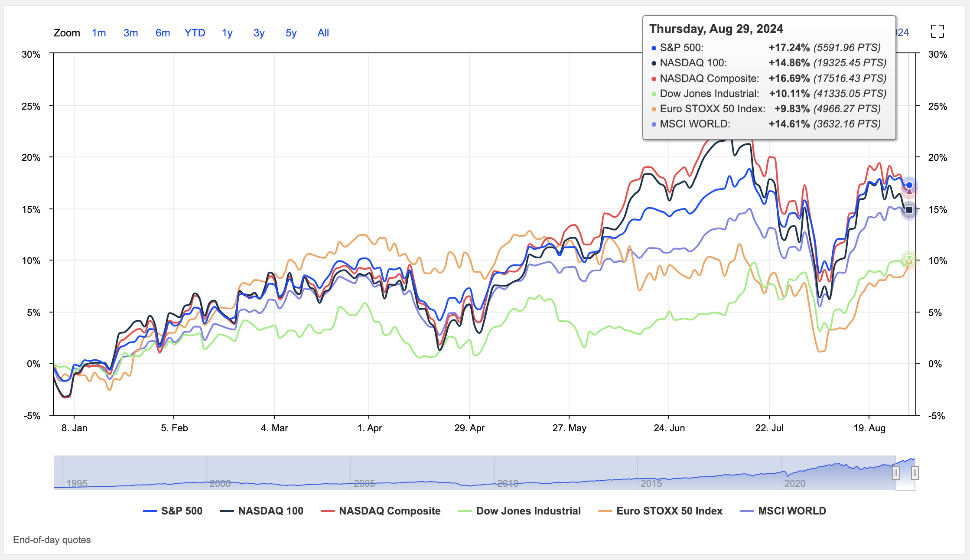Show All historical data range
The height and width of the screenshot is (560, 970).
[323, 33]
